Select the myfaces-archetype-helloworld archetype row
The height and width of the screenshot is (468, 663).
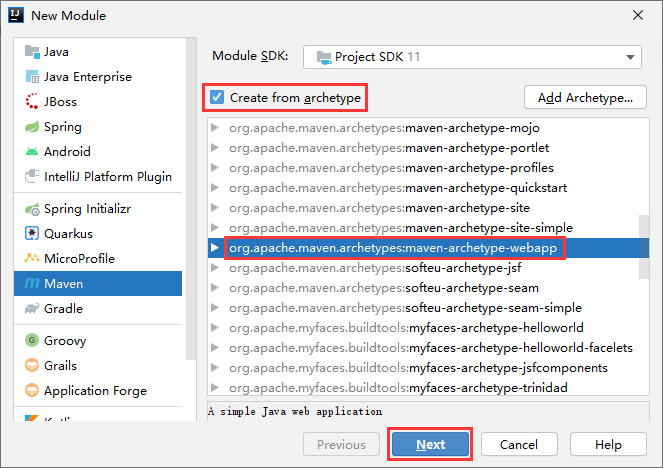click(420, 328)
